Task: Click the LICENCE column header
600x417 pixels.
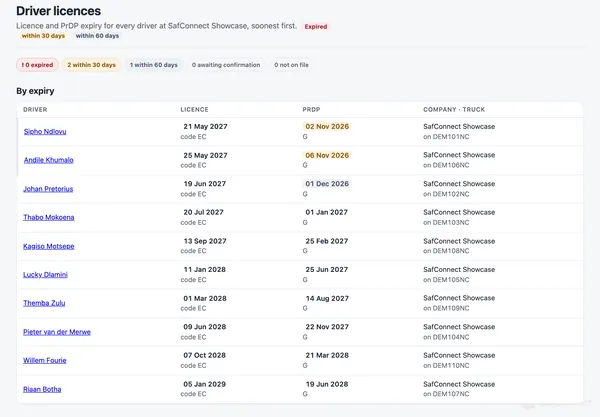Action: click(x=194, y=110)
